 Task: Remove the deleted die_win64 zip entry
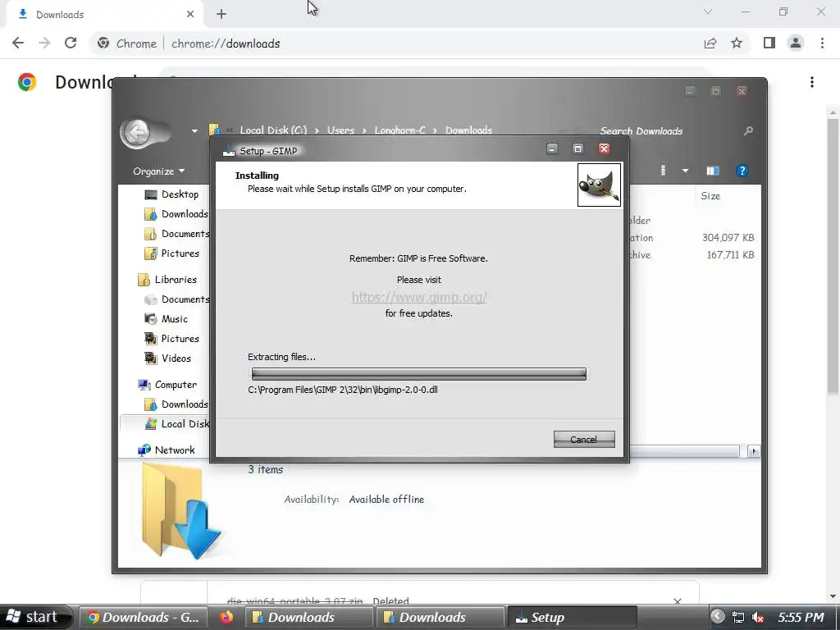tap(677, 601)
